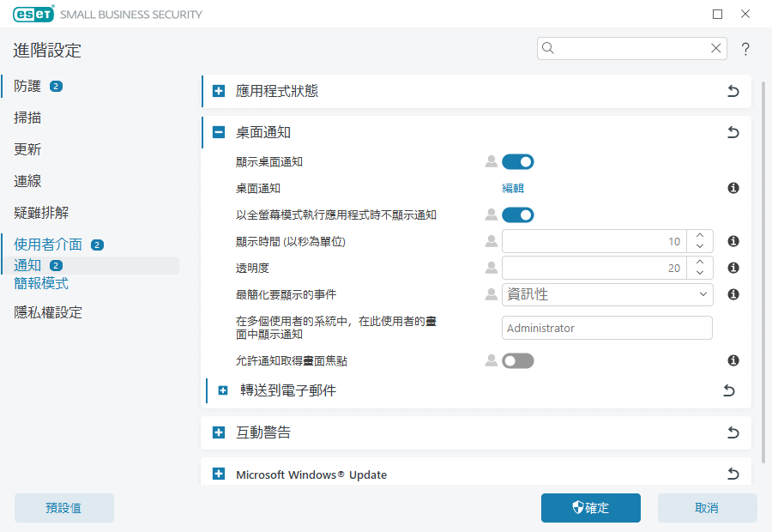The height and width of the screenshot is (532, 772).
Task: Reset 桌面通知 section with revert arrow
Action: (x=733, y=132)
